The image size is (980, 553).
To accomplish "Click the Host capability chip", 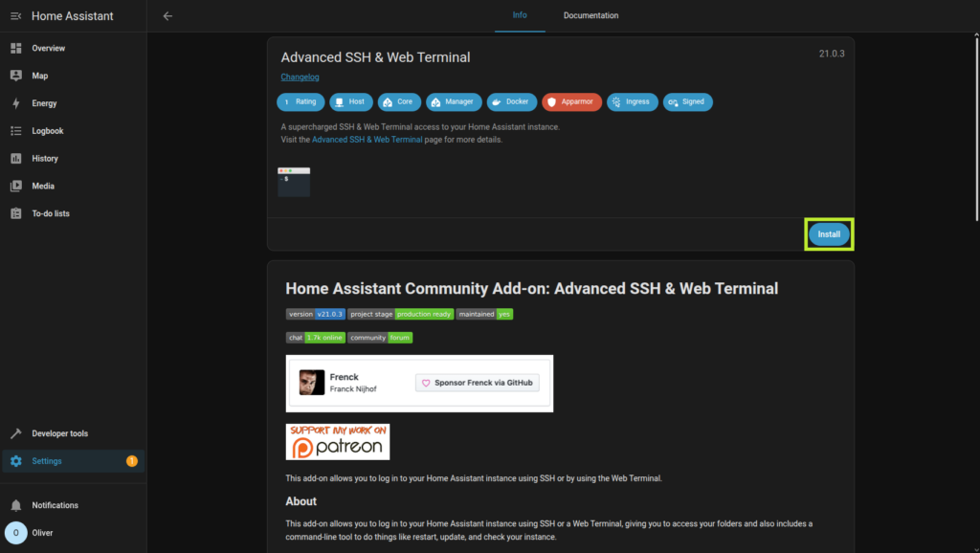I will [351, 101].
